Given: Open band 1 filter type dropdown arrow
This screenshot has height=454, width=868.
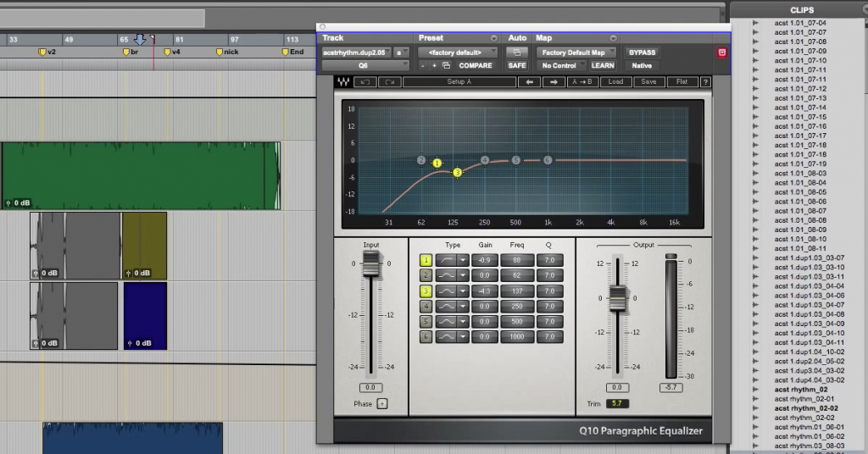Looking at the screenshot, I should (x=463, y=260).
